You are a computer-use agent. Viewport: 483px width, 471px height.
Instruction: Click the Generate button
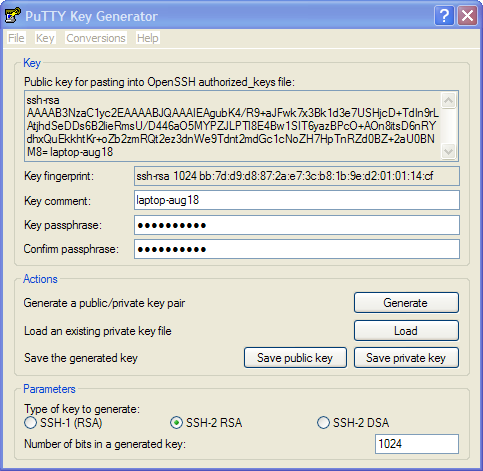(406, 303)
